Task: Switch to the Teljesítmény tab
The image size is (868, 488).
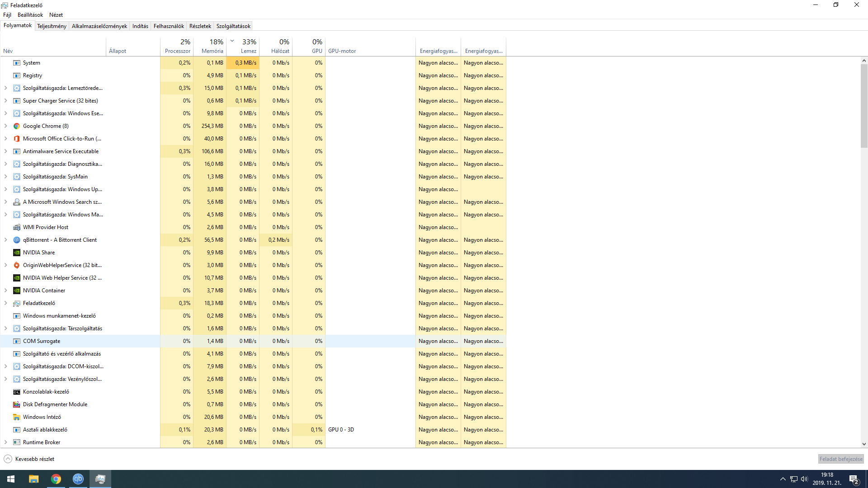Action: click(52, 26)
